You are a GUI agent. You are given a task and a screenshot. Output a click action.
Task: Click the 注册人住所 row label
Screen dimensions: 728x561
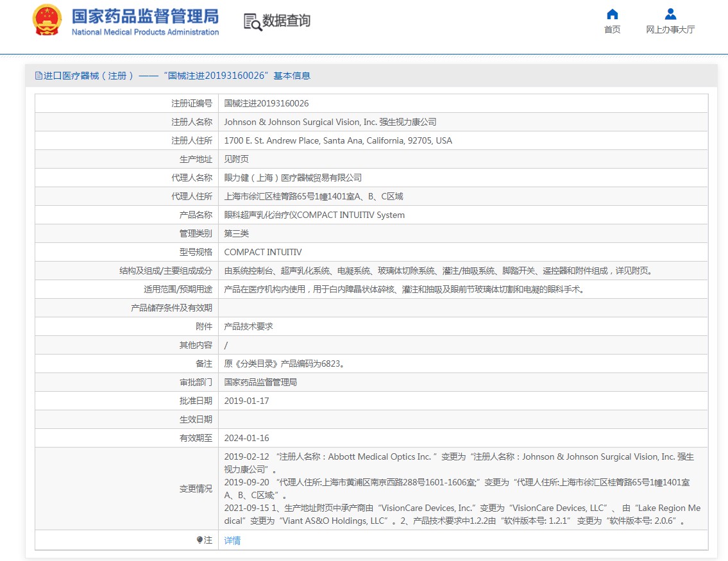(192, 140)
